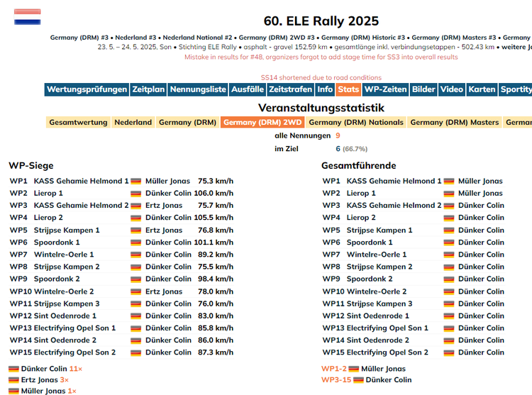
Task: Click German flag beside WP3-15 summary
Action: click(358, 380)
